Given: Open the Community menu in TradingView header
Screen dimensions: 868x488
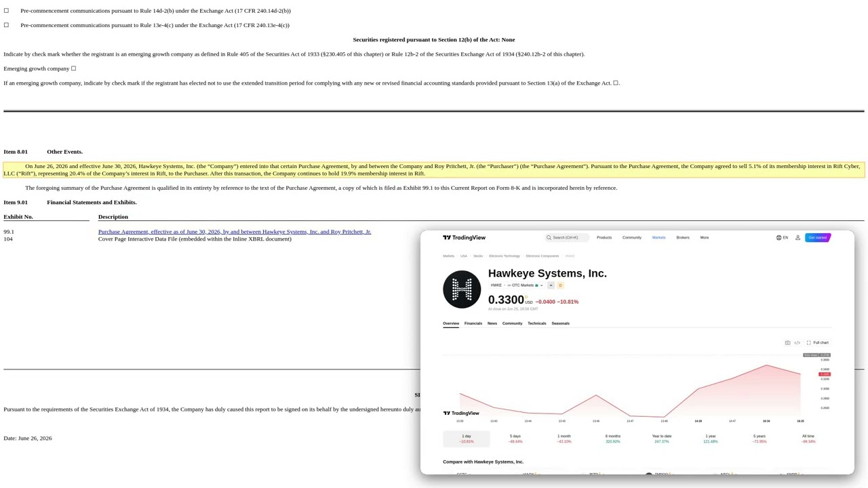Looking at the screenshot, I should [632, 238].
